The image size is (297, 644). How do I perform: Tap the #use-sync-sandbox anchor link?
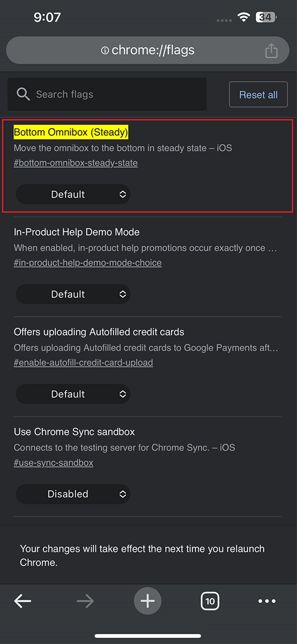[54, 463]
